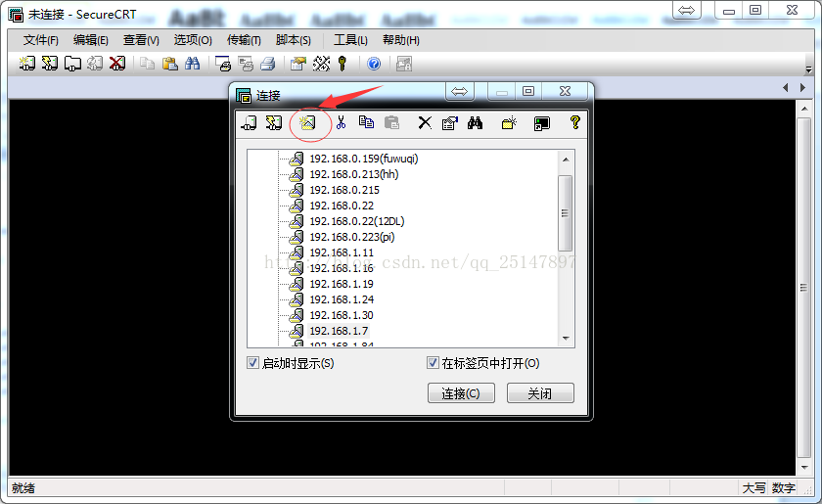Click the Copy icon in 连接 dialog toolbar
Image resolution: width=822 pixels, height=504 pixels.
pyautogui.click(x=366, y=122)
